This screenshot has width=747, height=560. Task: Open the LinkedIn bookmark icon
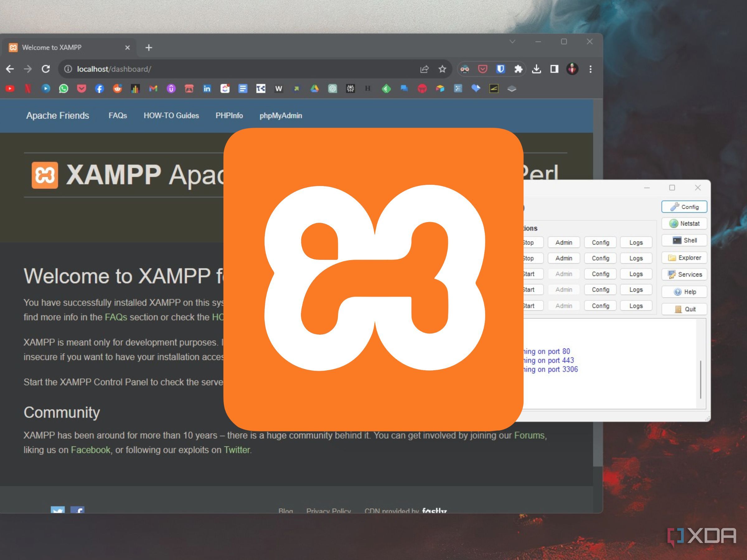click(207, 89)
